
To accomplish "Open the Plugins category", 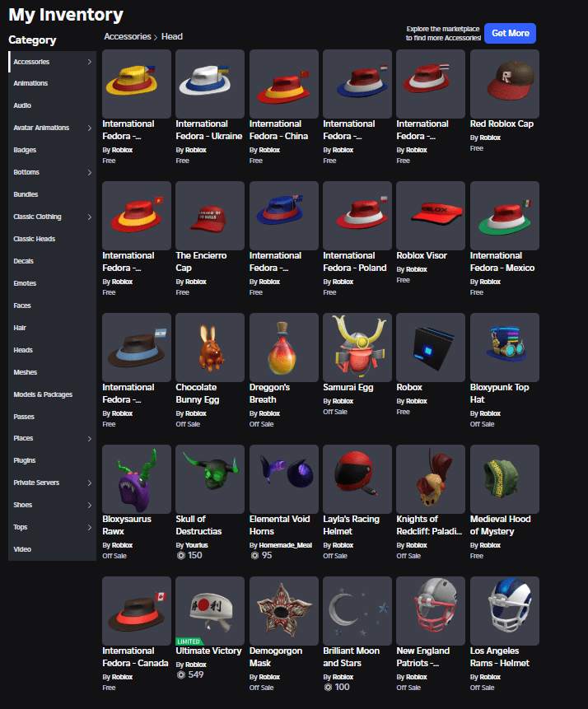I will [x=52, y=460].
